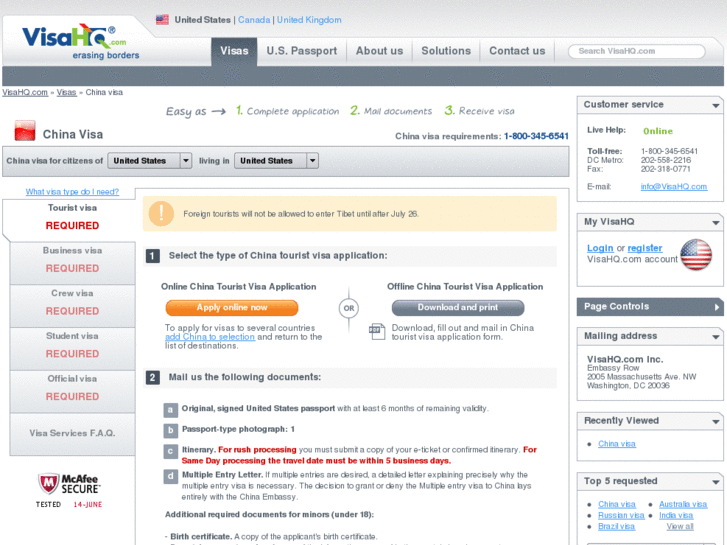Click the step 1 number badge
Image resolution: width=727 pixels, height=545 pixels.
click(153, 256)
